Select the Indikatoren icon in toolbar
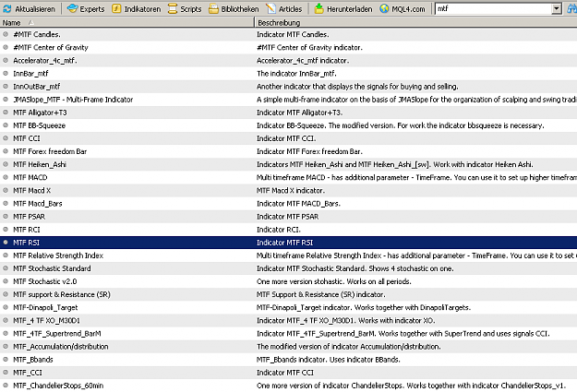 pyautogui.click(x=116, y=8)
